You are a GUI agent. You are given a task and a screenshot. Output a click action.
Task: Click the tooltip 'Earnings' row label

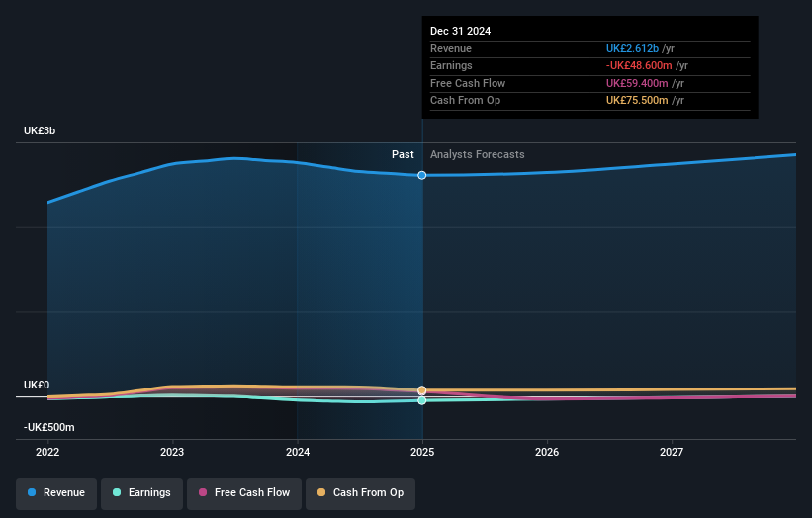[451, 65]
